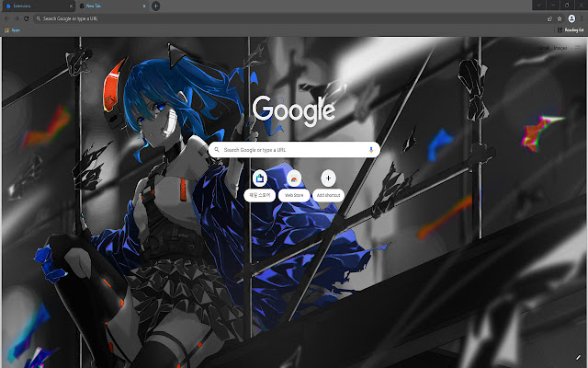
Task: Open the tab search dropdown arrow
Action: pyautogui.click(x=539, y=6)
